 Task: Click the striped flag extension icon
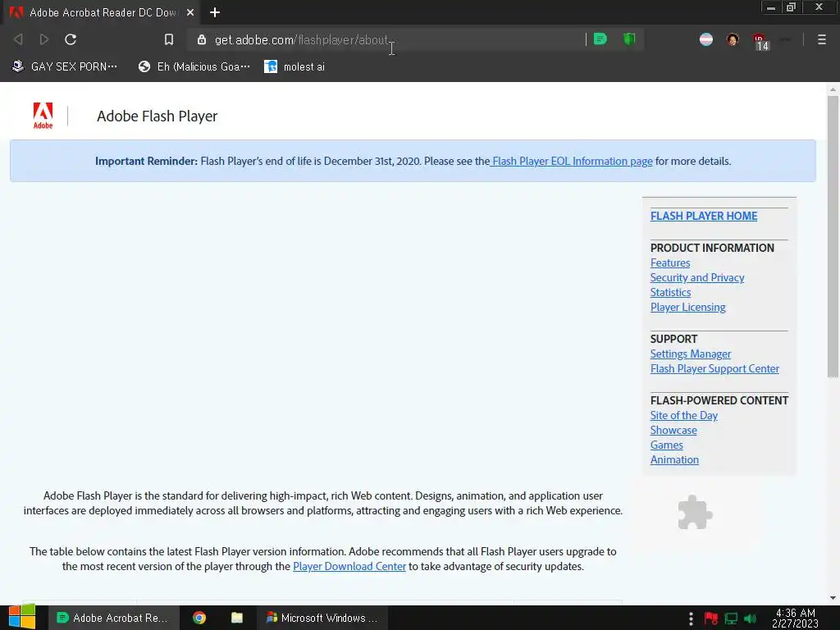click(706, 39)
